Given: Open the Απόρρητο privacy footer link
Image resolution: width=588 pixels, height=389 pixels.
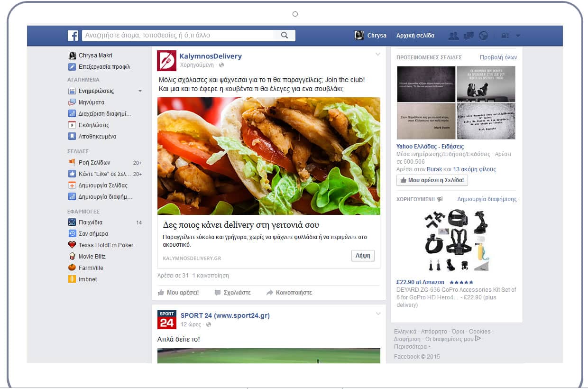Looking at the screenshot, I should (433, 332).
